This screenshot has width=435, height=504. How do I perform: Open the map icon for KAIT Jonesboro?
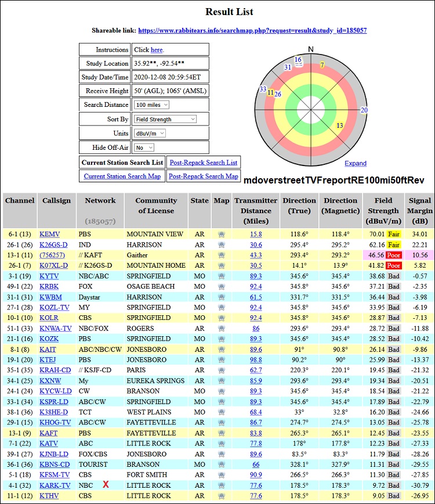tap(221, 350)
